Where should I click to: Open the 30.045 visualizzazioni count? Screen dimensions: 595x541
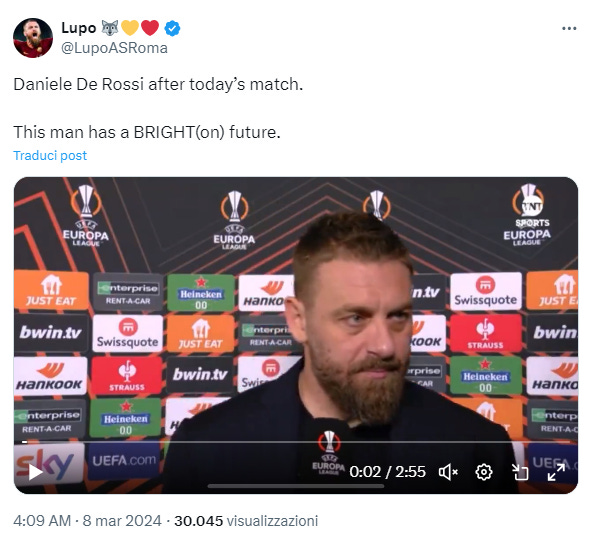pos(246,521)
